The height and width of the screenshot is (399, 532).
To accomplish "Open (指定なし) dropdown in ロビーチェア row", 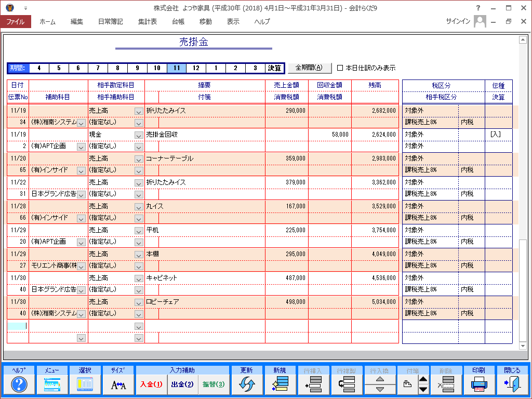I will 138,314.
